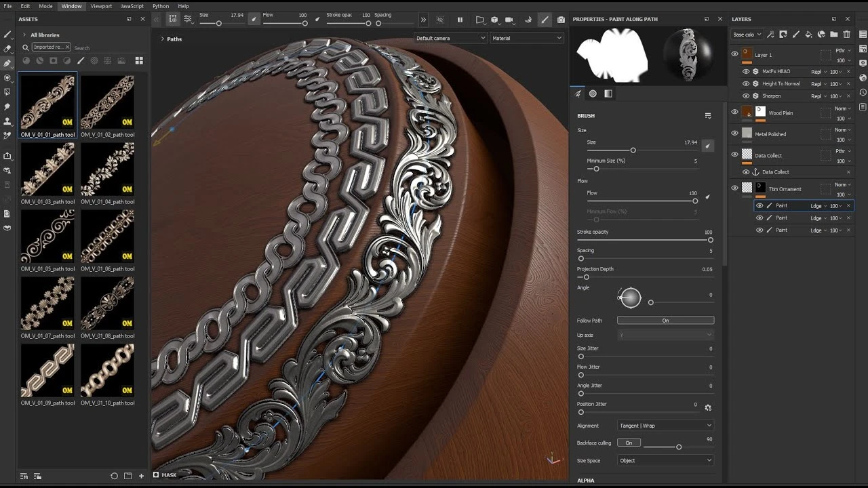Add effect with magic wand icon
This screenshot has height=488, width=868.
coord(771,34)
